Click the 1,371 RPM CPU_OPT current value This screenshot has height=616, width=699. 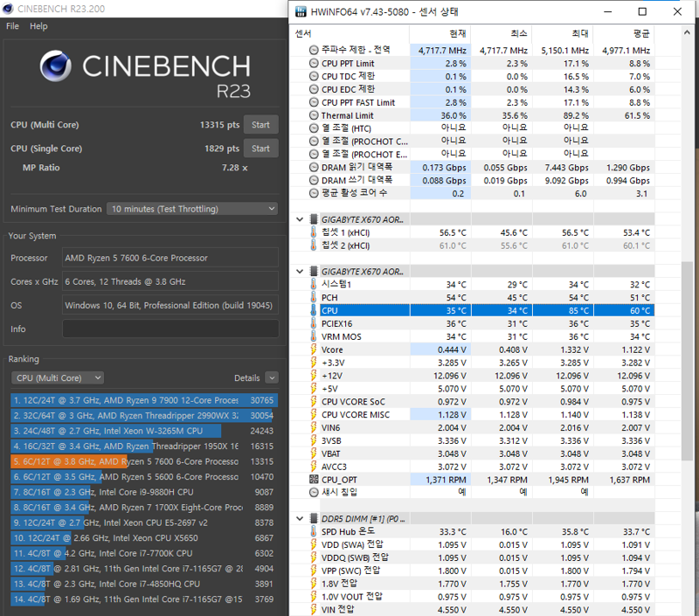click(446, 480)
